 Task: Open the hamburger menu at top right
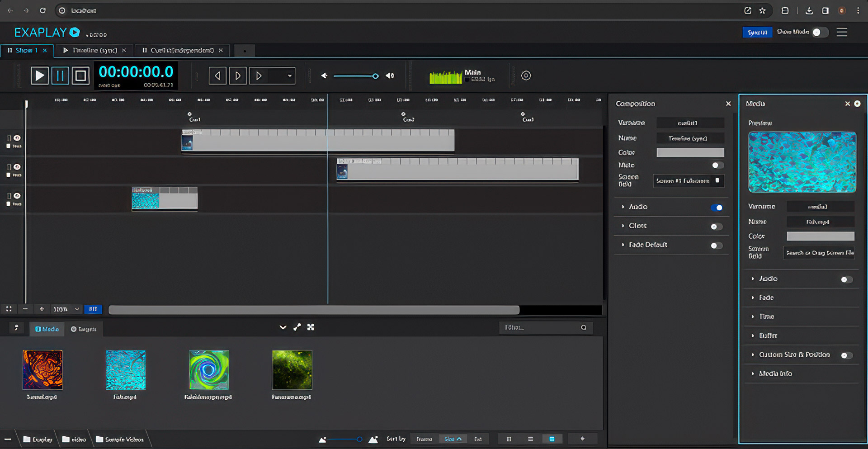841,32
